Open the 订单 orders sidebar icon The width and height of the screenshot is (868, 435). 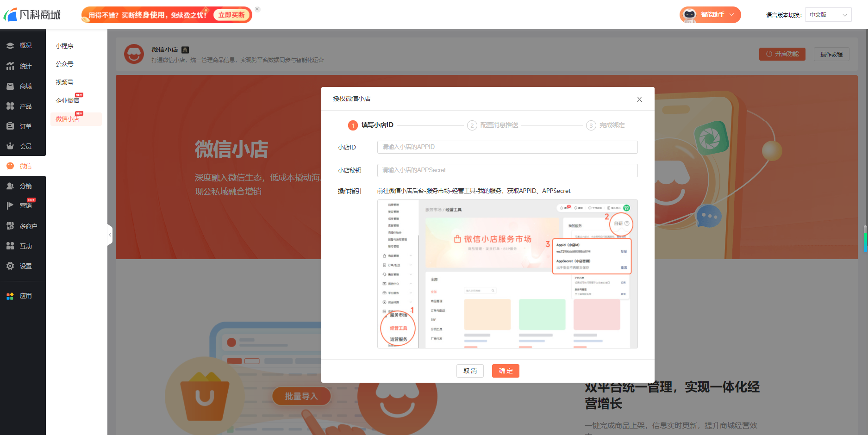tap(10, 126)
